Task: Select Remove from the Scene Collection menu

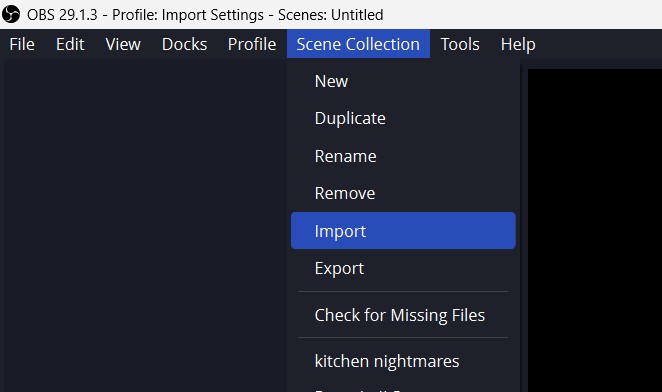Action: pyautogui.click(x=403, y=193)
